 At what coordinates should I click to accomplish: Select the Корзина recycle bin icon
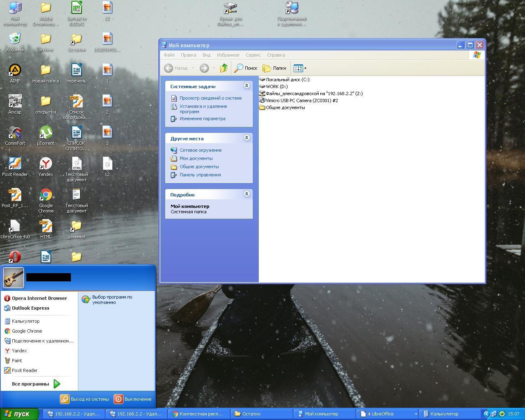[15, 40]
